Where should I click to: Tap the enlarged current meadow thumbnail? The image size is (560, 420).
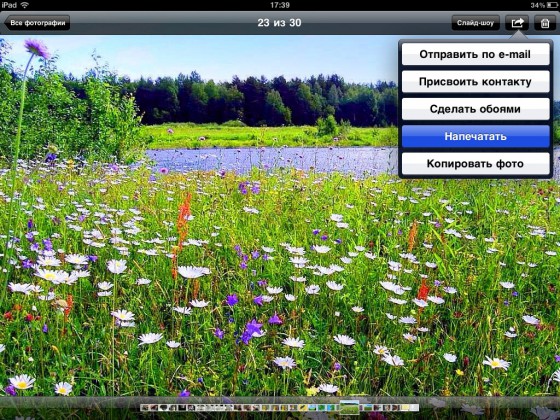(x=349, y=407)
